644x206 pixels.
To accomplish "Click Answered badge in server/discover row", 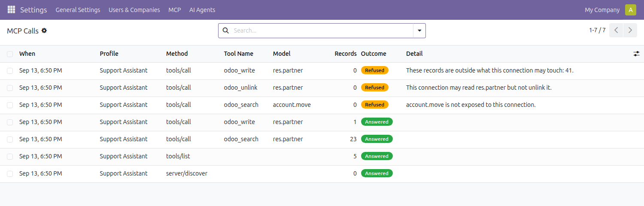I will click(x=377, y=173).
